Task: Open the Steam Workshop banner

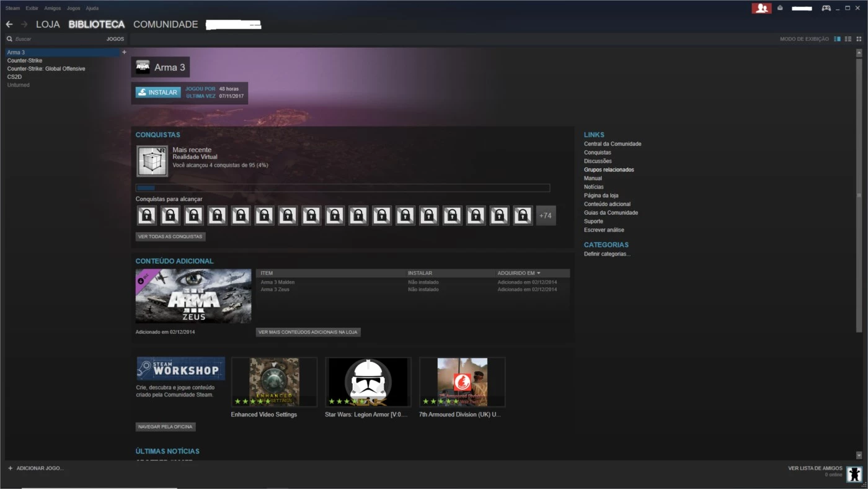Action: 180,369
